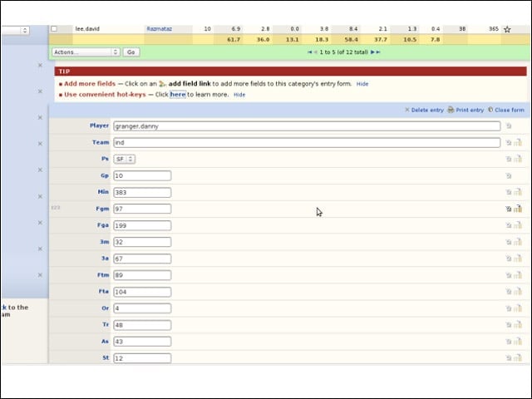
Task: Go to the next page of entries
Action: click(372, 52)
